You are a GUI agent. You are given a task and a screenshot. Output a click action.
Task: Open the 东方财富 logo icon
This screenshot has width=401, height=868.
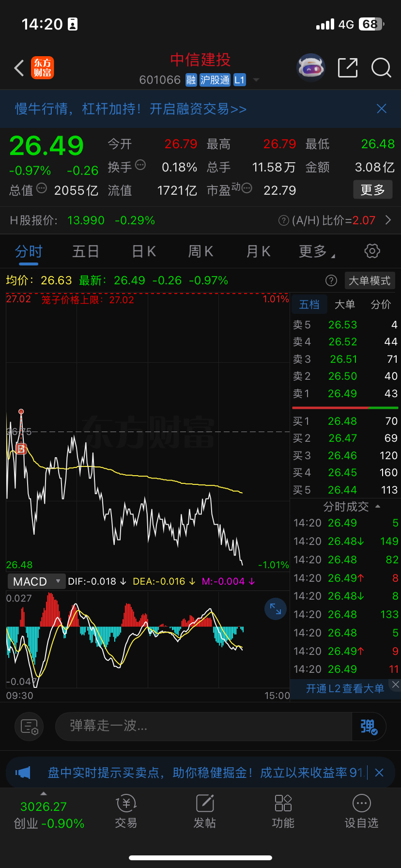click(43, 68)
